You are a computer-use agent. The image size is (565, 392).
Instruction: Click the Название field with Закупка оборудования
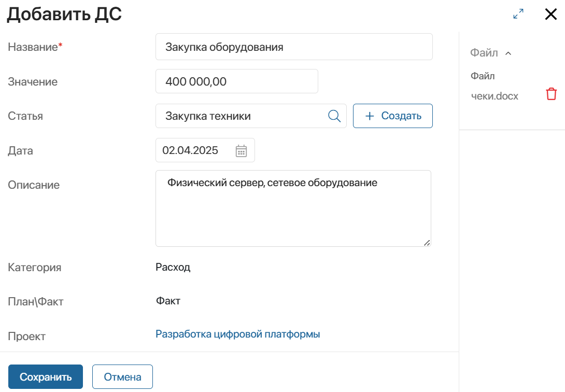click(293, 47)
